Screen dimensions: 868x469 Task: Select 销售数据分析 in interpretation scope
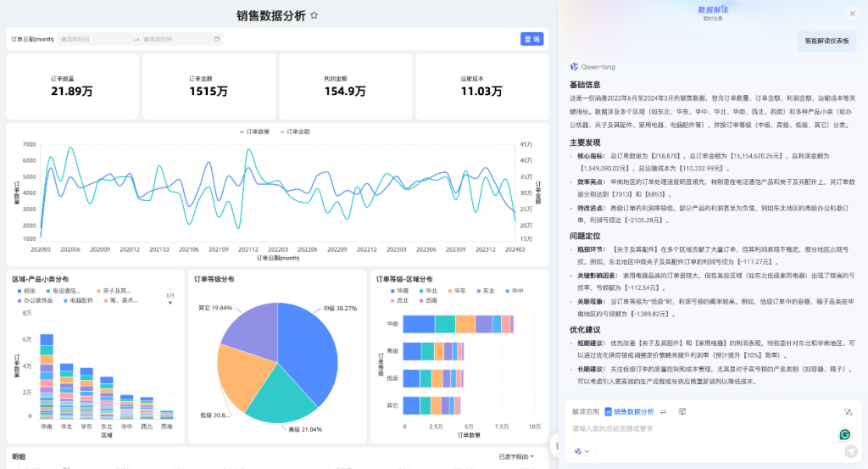629,411
